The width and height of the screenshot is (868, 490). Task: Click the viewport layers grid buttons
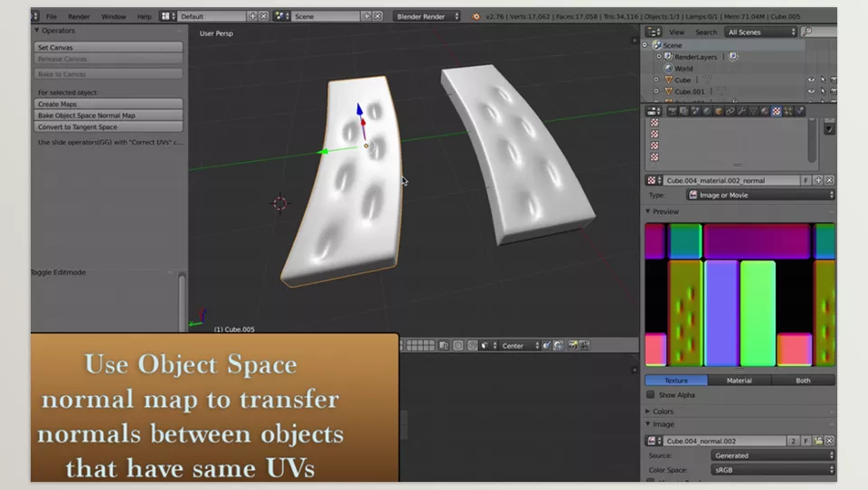pyautogui.click(x=420, y=345)
